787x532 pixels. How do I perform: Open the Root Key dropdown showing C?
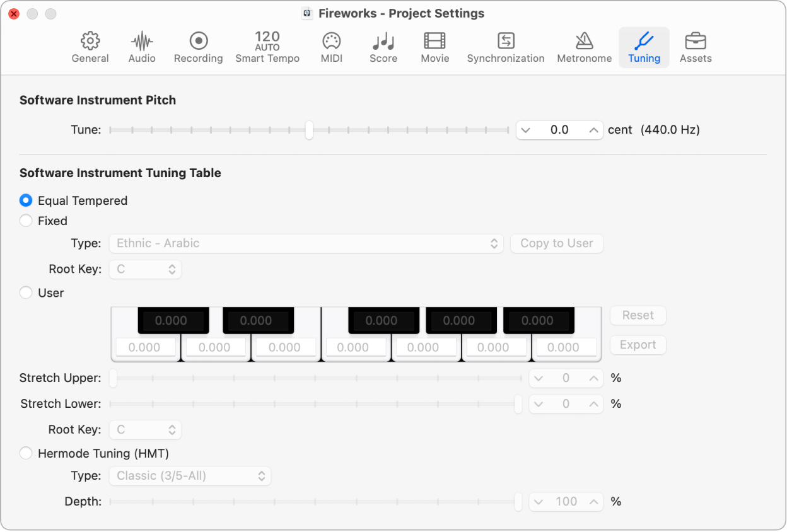145,269
